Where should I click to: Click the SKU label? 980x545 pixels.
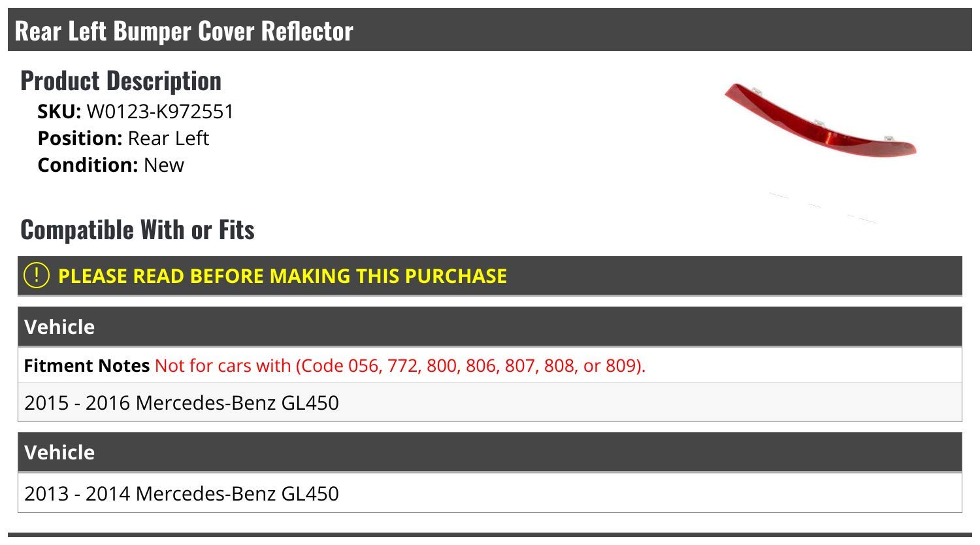pyautogui.click(x=59, y=112)
